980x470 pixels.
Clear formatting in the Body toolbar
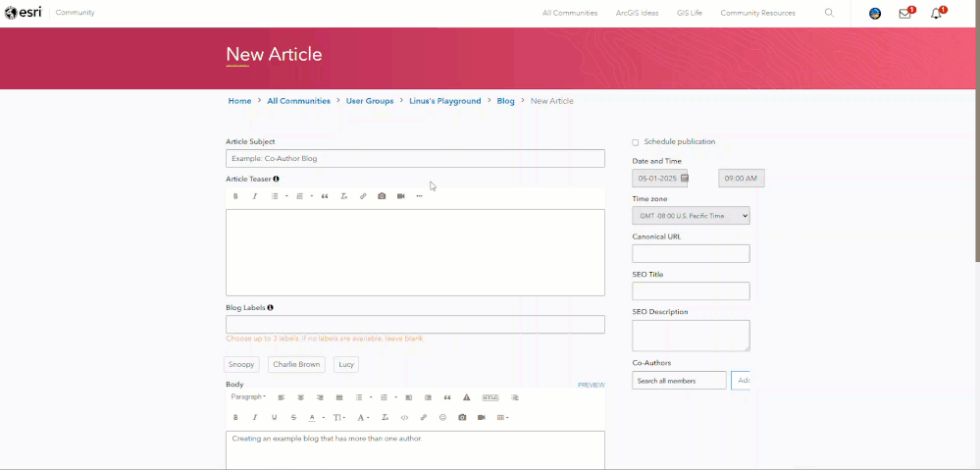tap(386, 417)
